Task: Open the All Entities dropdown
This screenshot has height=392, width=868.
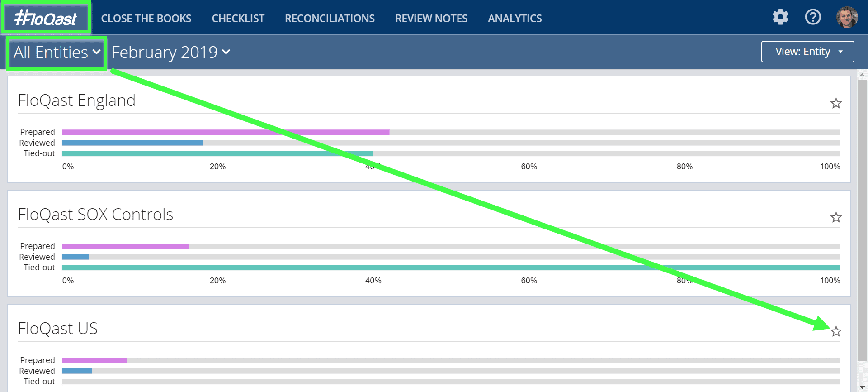Action: pyautogui.click(x=57, y=53)
